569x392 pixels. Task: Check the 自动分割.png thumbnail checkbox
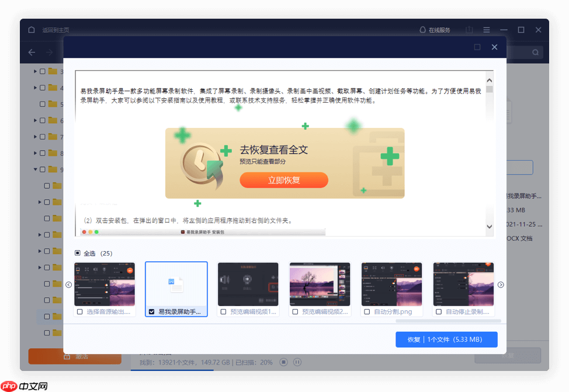(x=367, y=312)
